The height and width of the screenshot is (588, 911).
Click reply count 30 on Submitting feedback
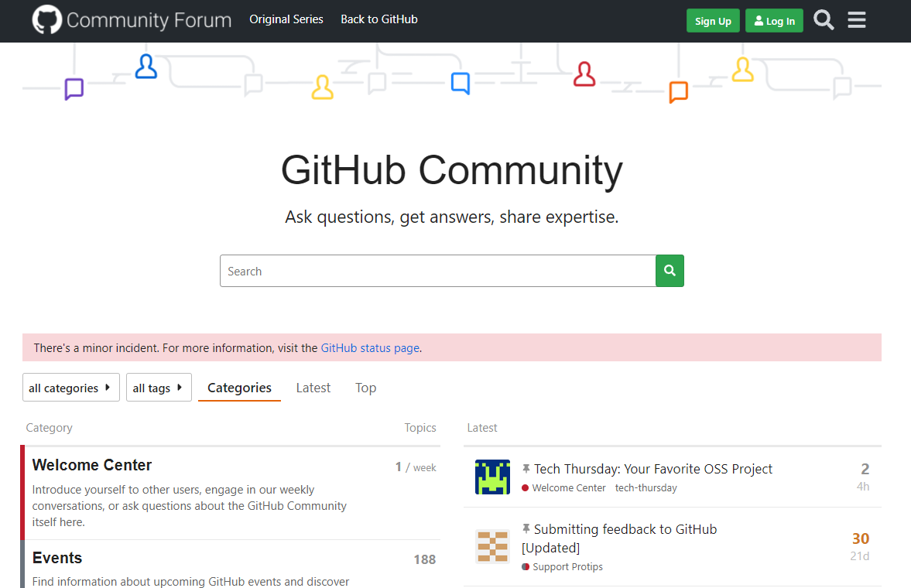(x=861, y=538)
